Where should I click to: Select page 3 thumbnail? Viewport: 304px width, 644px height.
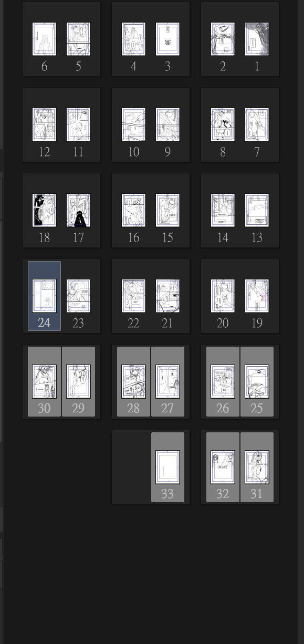(x=167, y=39)
